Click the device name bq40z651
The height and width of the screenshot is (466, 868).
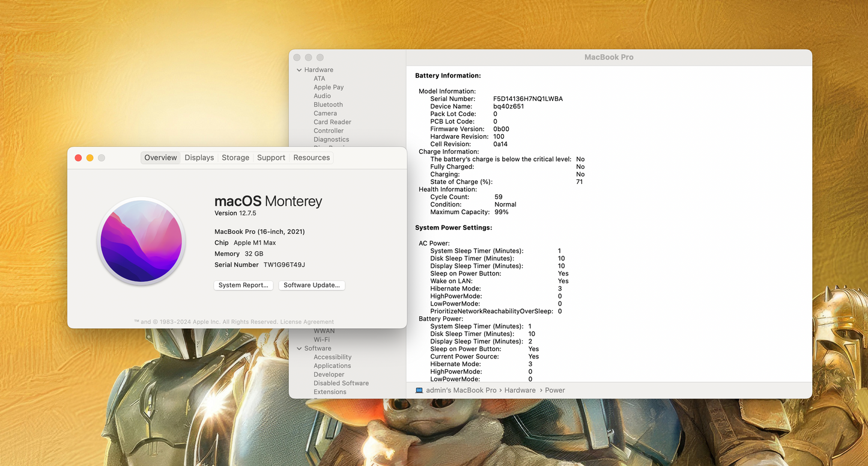click(x=509, y=106)
